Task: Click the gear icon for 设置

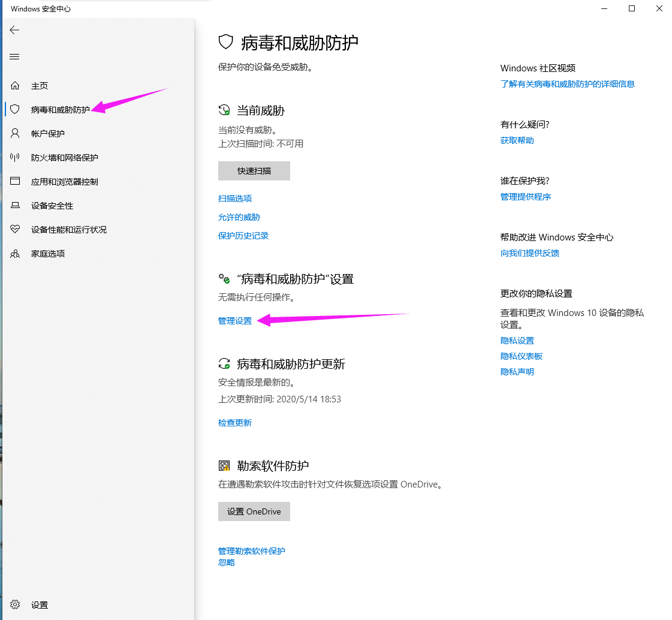Action: point(15,604)
